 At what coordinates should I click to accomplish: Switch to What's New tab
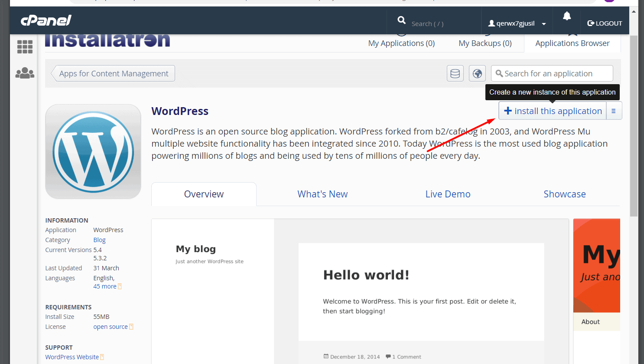322,194
